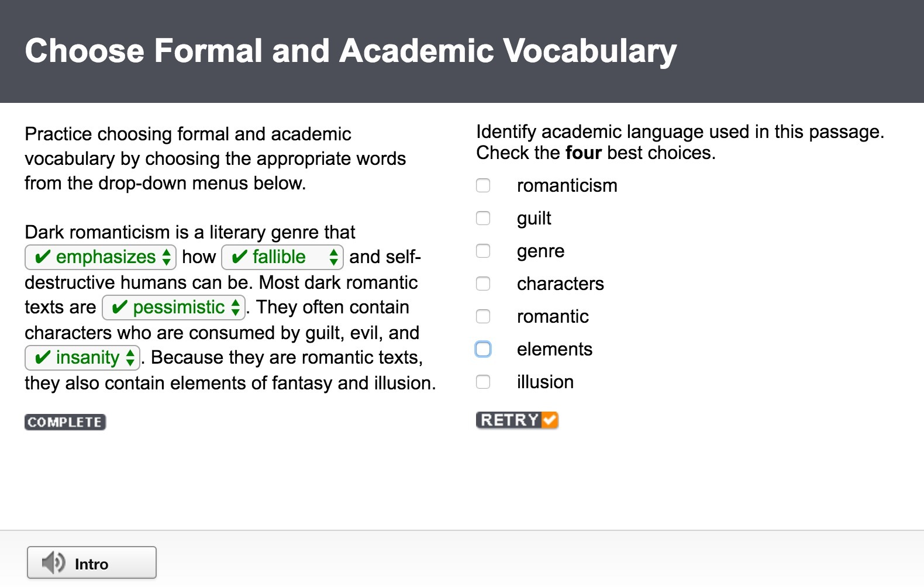Check the elements option box
This screenshot has height=587, width=924.
pyautogui.click(x=483, y=349)
